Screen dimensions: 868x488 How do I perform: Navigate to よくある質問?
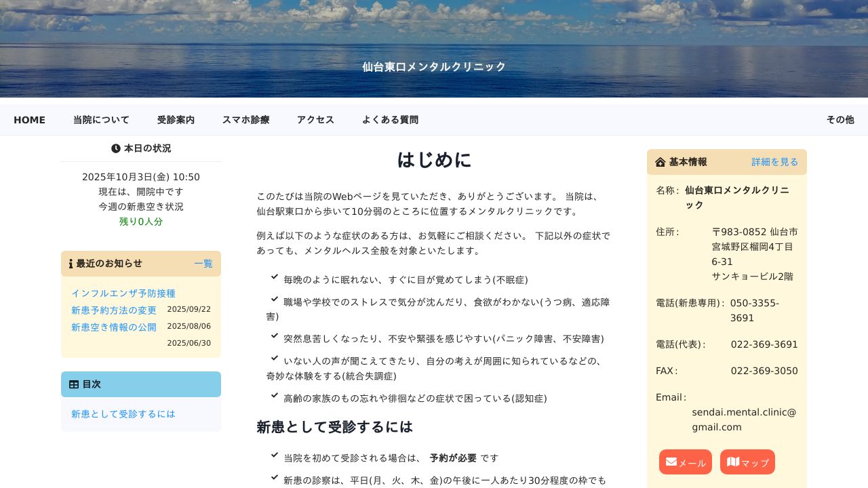coord(391,119)
